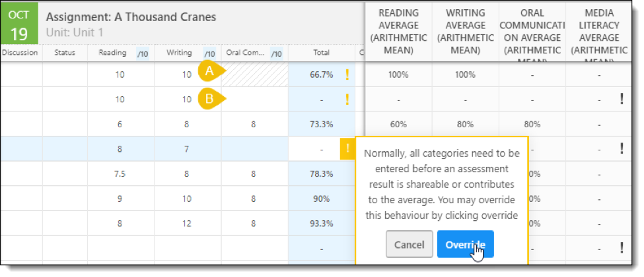
Task: Click the black exclamation in the bottom row
Action: [x=622, y=247]
